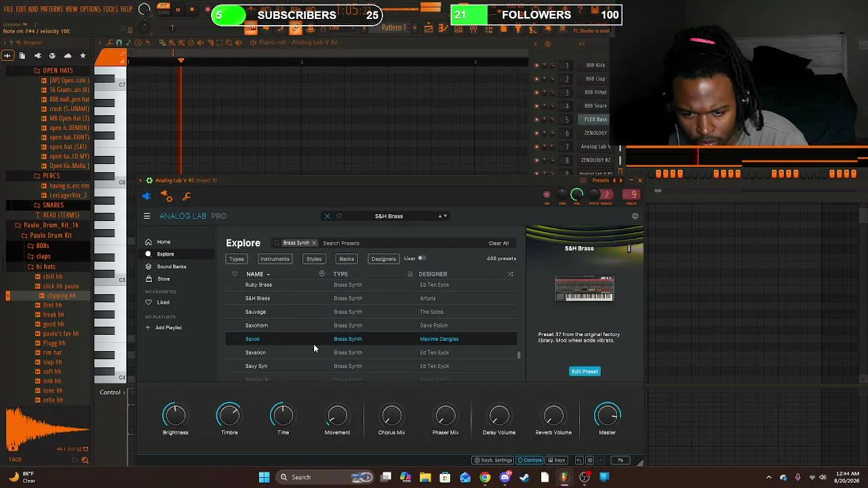Stop playback in FL Studio
Screen dimensions: 868x488
(192, 9)
